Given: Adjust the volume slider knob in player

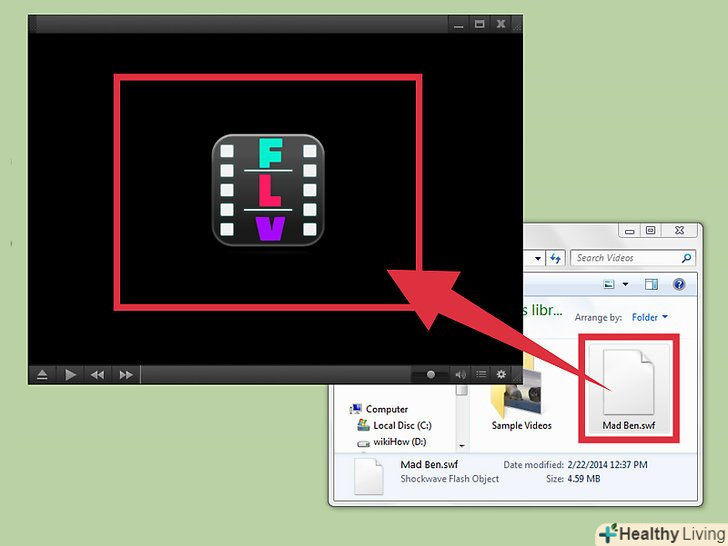Looking at the screenshot, I should click(x=431, y=374).
